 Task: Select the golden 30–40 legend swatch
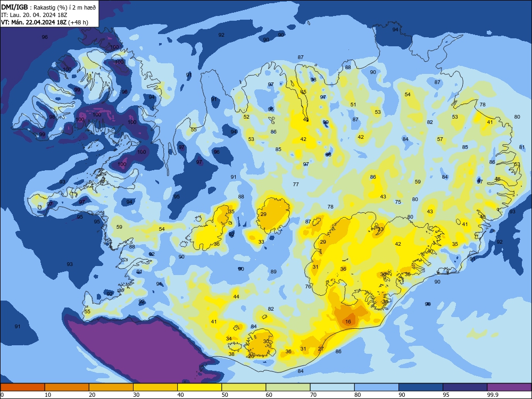[155, 387]
